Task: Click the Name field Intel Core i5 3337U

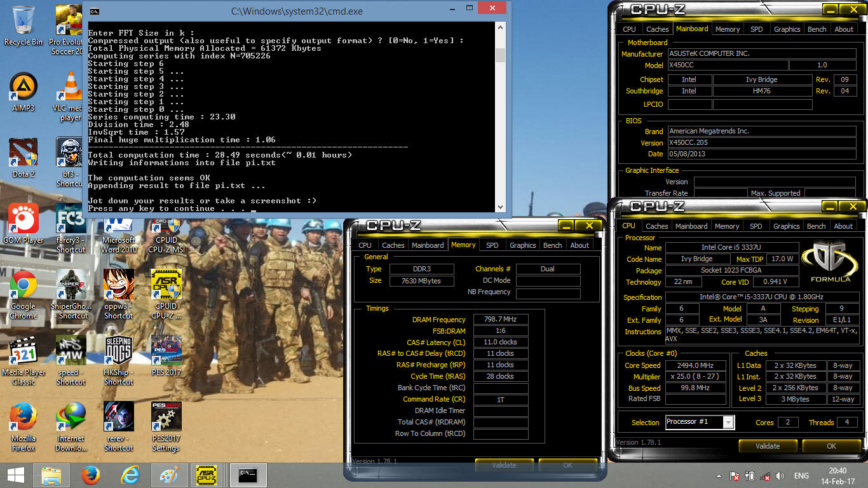Action: pyautogui.click(x=731, y=247)
